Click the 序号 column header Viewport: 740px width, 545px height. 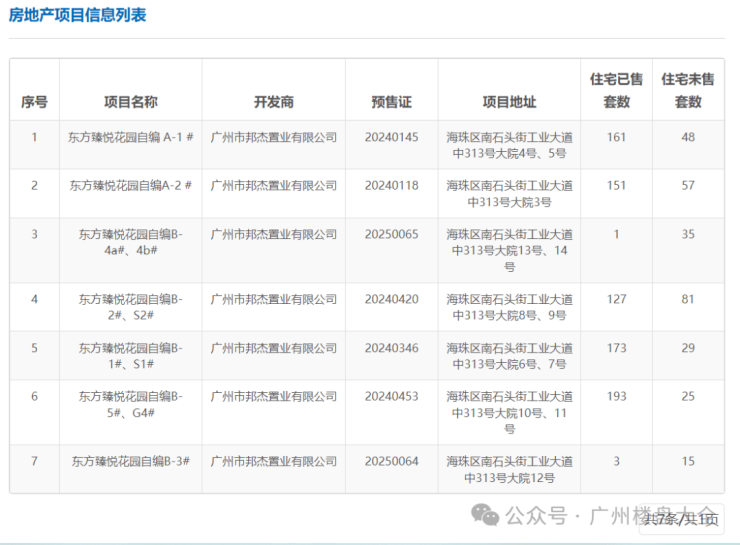pos(34,102)
